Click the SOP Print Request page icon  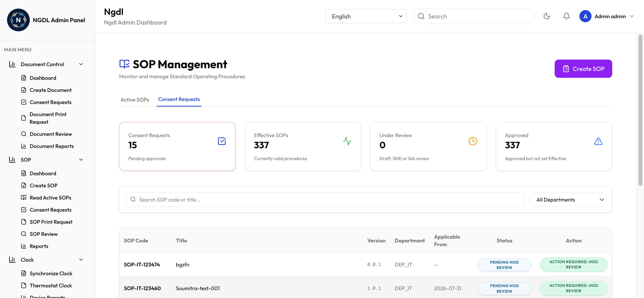(x=24, y=222)
